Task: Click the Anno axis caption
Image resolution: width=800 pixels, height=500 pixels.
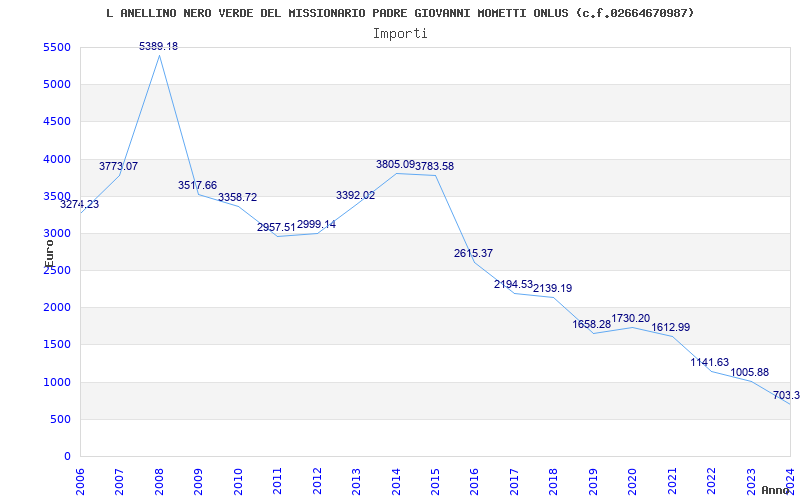Action: (x=776, y=490)
